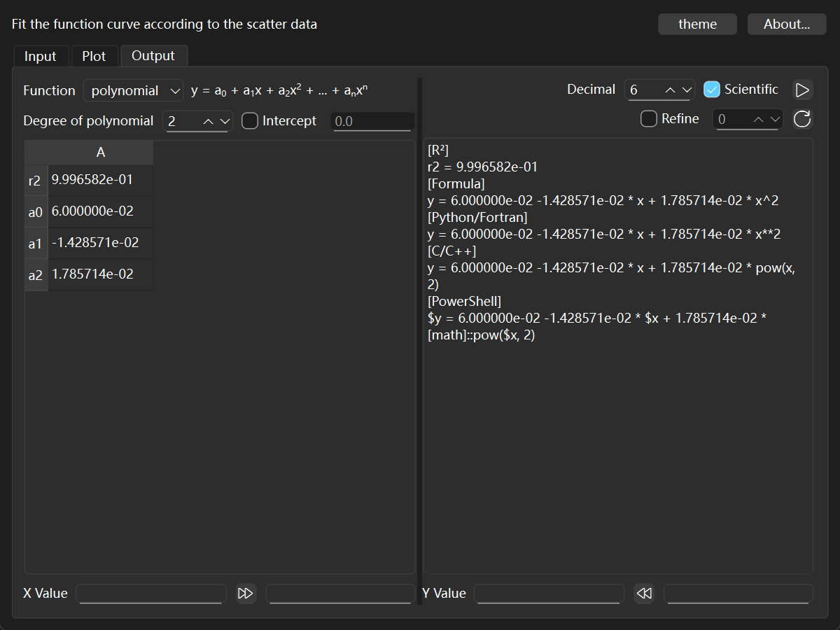Click the 'r2 = 9.996582e-01' output line
The height and width of the screenshot is (630, 840).
[x=482, y=167]
